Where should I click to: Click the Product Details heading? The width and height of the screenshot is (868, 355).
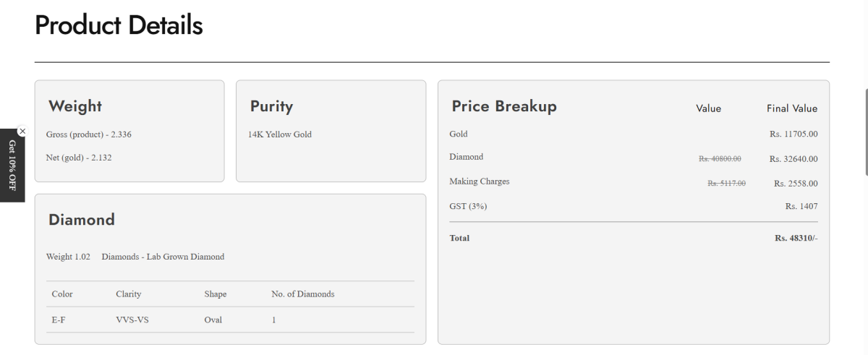point(119,26)
